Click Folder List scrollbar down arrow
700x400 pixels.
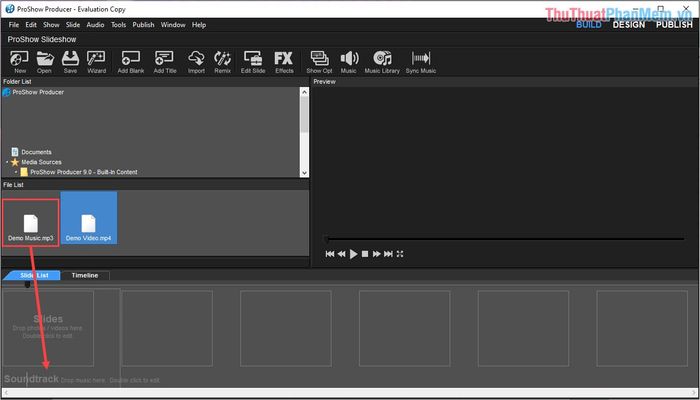[x=304, y=173]
